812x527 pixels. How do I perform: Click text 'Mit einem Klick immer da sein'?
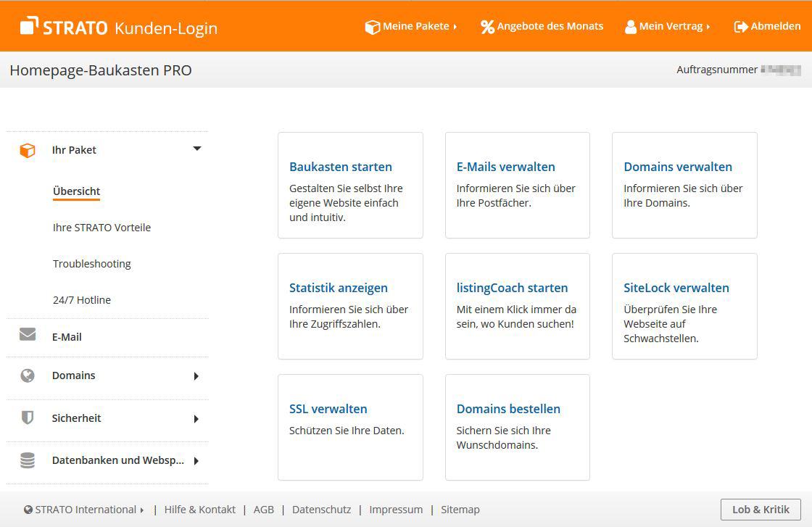tap(516, 317)
